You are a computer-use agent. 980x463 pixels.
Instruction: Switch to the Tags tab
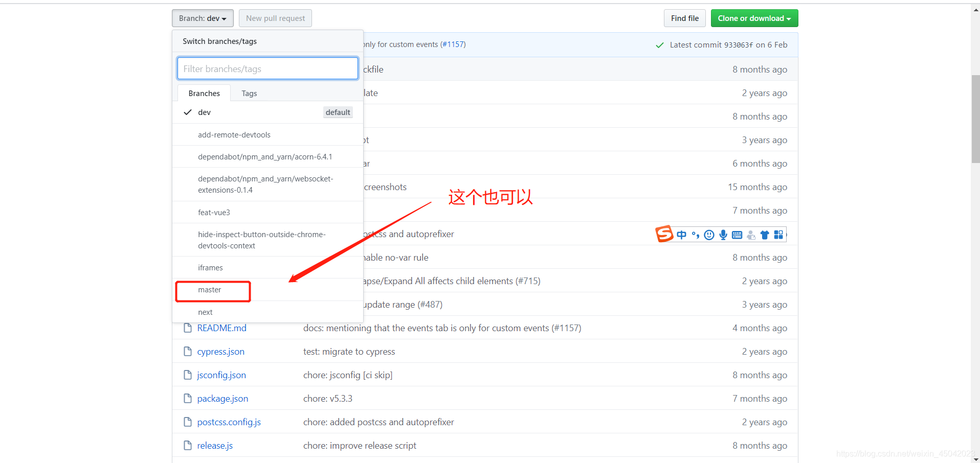coord(249,93)
